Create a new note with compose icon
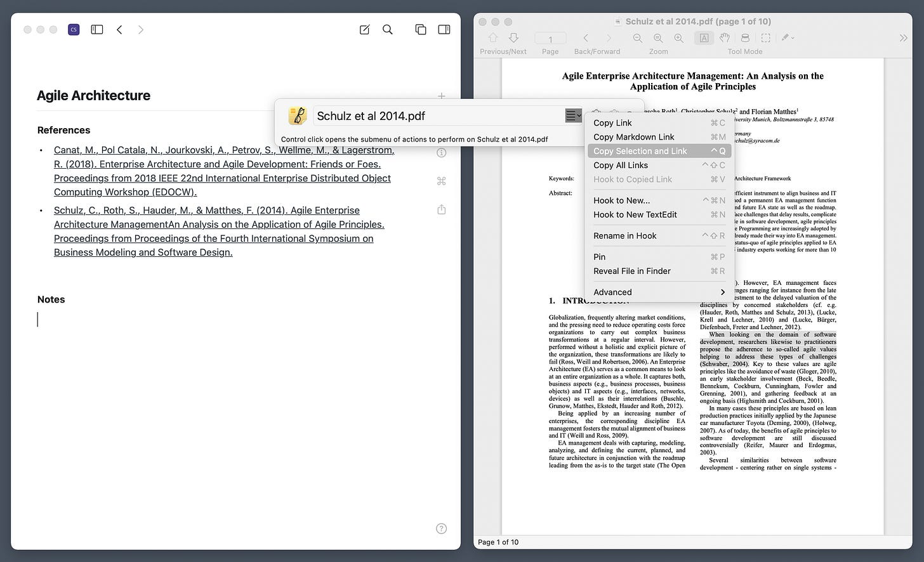The height and width of the screenshot is (562, 924). (x=364, y=29)
